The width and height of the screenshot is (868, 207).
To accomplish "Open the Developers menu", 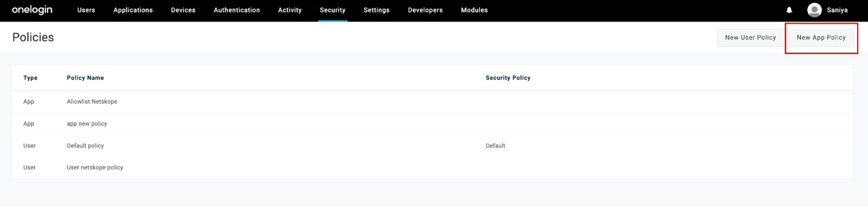I will pyautogui.click(x=425, y=10).
